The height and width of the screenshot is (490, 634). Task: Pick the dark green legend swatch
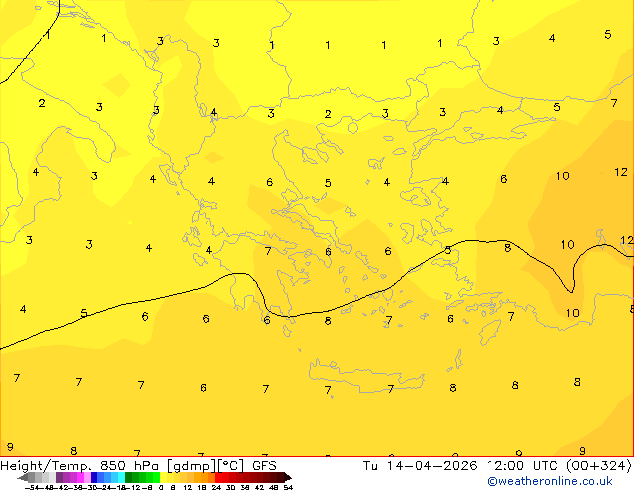(x=128, y=477)
